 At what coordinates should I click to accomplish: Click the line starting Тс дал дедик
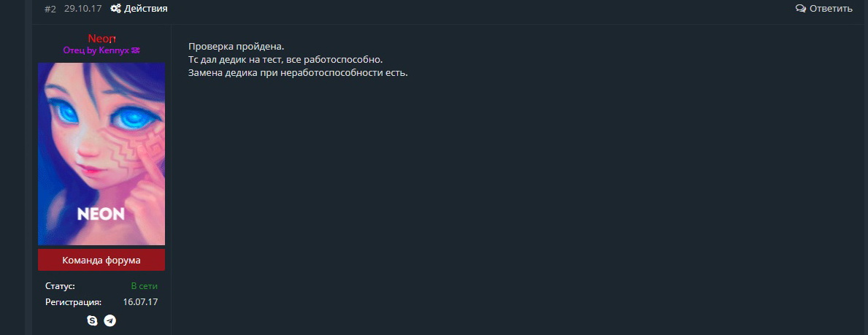coord(285,59)
